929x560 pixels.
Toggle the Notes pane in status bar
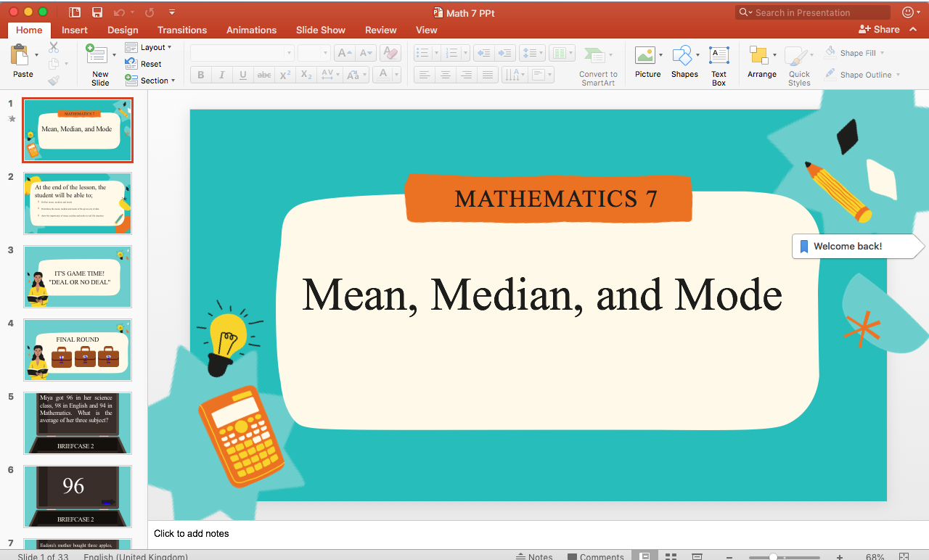534,556
